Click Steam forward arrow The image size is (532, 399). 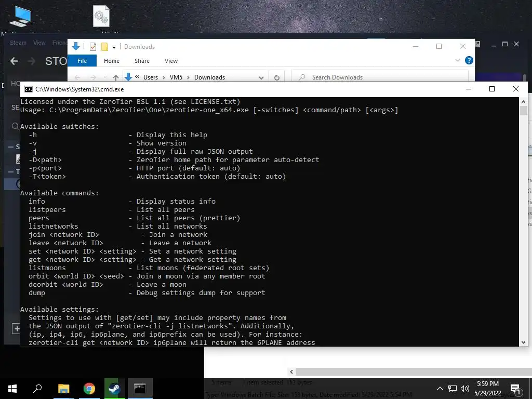point(31,61)
